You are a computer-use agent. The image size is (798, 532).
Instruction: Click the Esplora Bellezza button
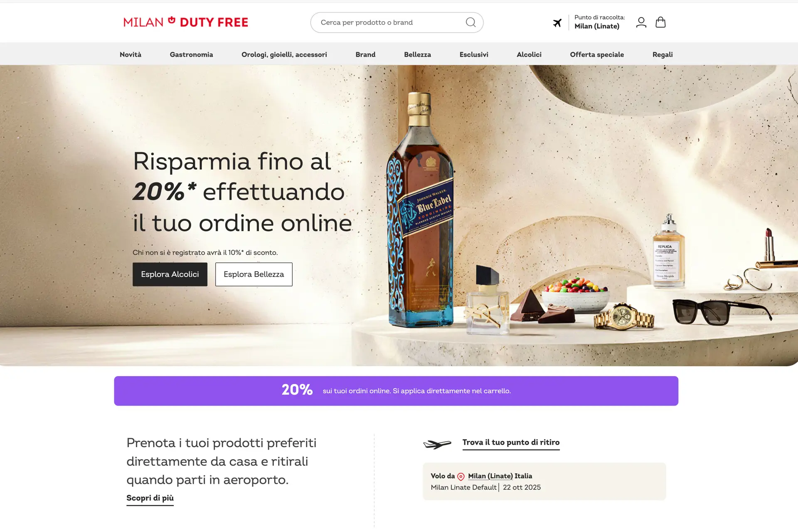[x=254, y=274]
